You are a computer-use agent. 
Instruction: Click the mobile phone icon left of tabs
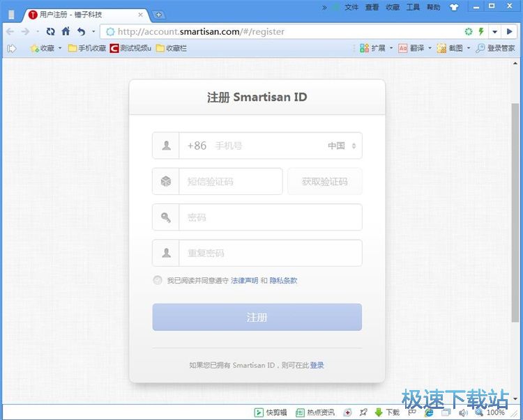(x=11, y=15)
